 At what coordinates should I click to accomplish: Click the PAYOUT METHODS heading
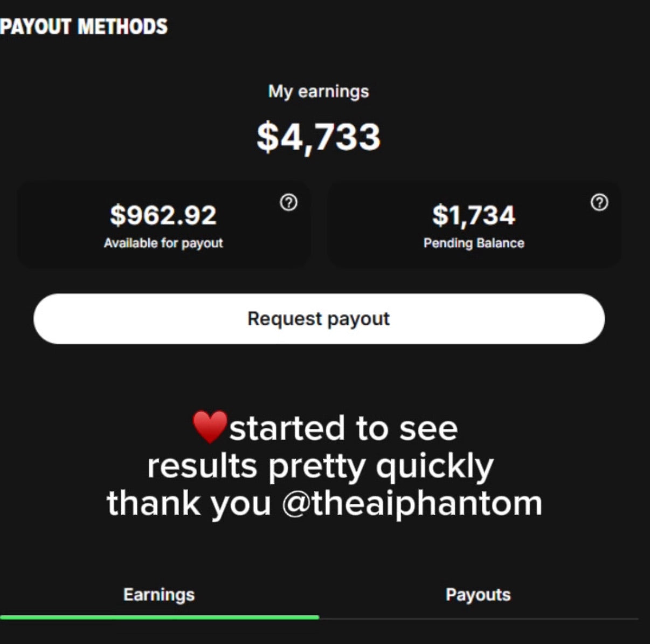click(84, 26)
